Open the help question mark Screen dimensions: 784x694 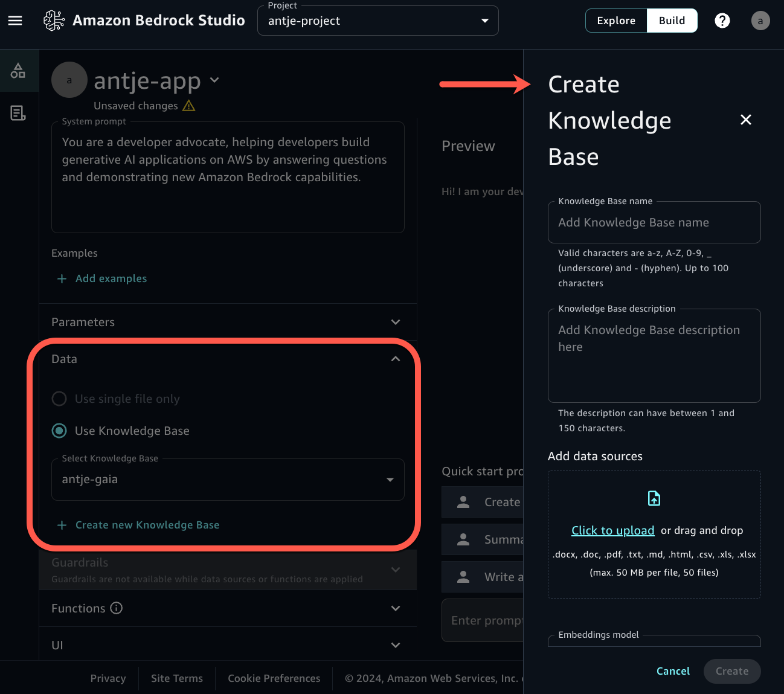722,20
